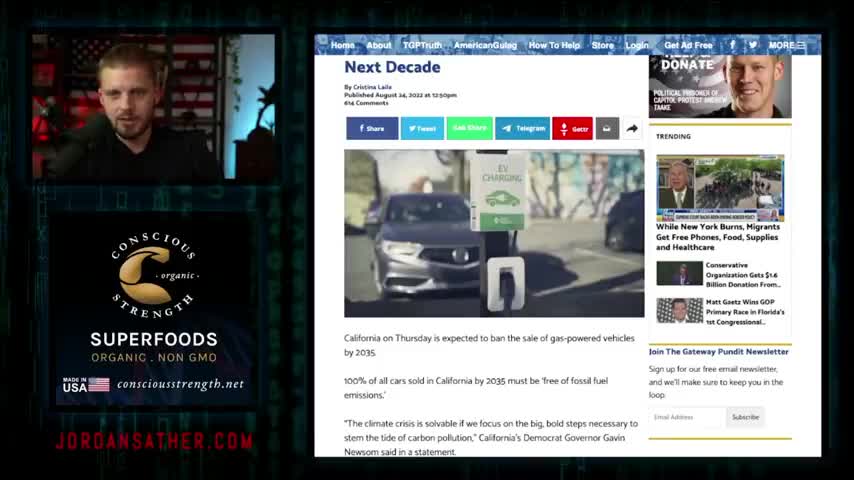Expand the MORE hamburger menu

point(786,45)
